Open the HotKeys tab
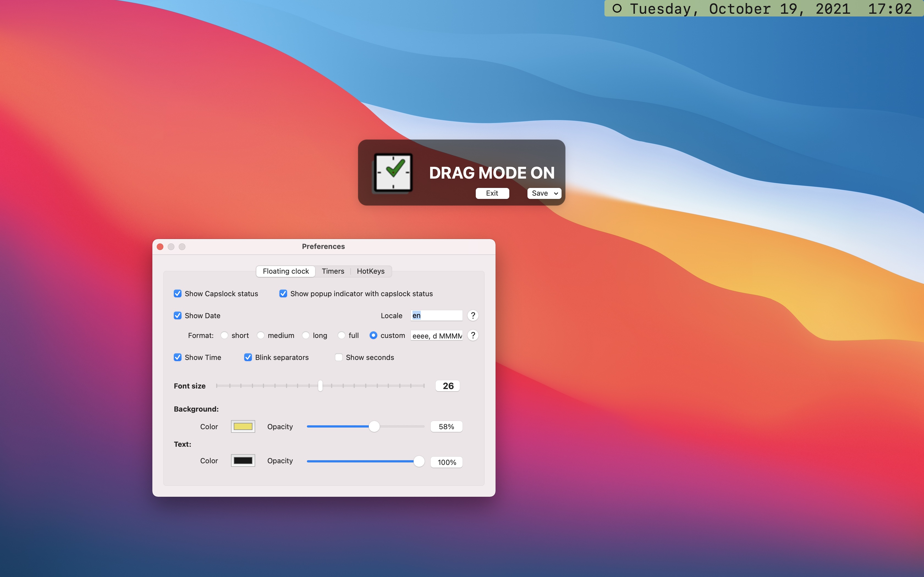The width and height of the screenshot is (924, 577). click(370, 271)
